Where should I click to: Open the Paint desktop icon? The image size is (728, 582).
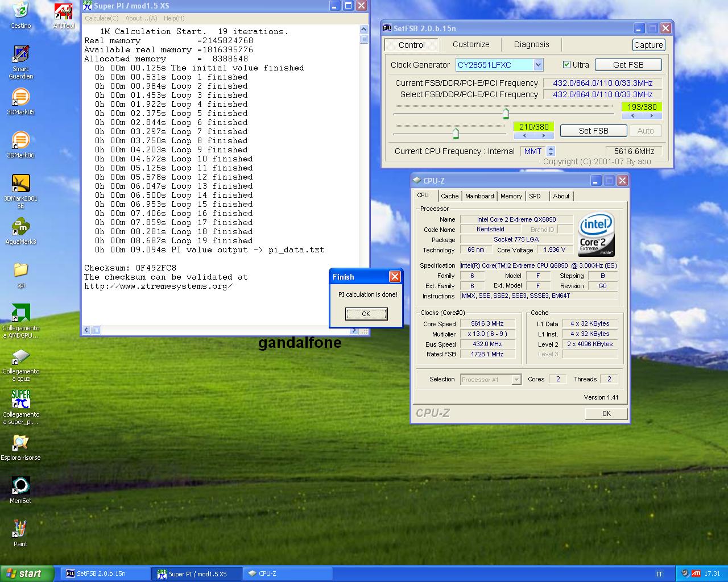pos(20,529)
